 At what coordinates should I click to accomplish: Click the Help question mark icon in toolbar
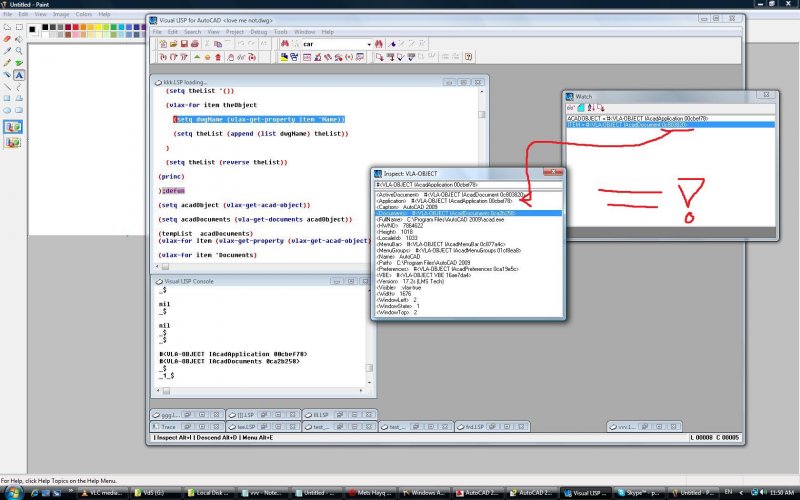point(468,57)
